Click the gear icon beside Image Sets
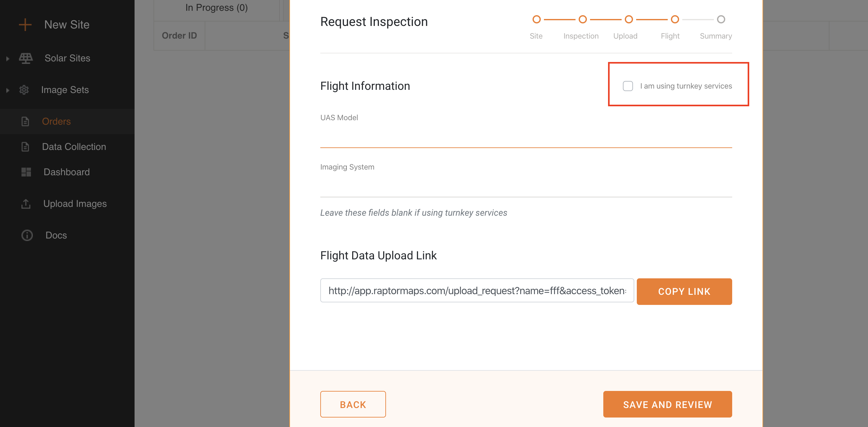 coord(24,90)
